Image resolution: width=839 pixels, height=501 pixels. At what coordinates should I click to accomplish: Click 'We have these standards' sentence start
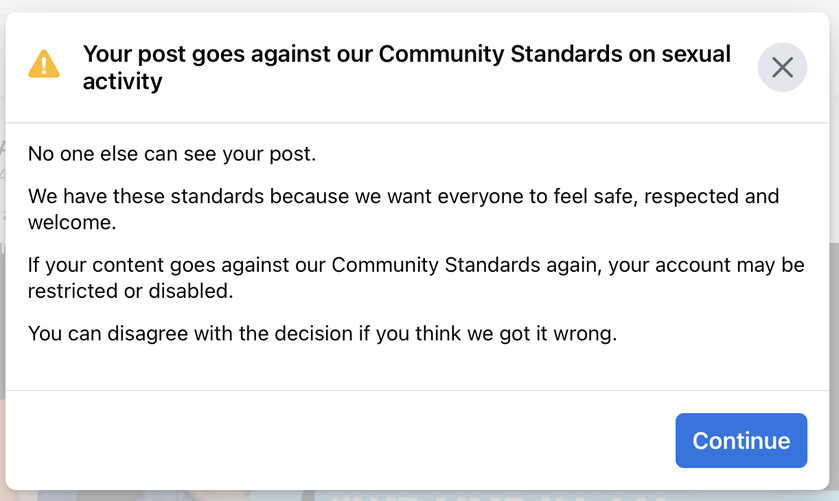[146, 196]
